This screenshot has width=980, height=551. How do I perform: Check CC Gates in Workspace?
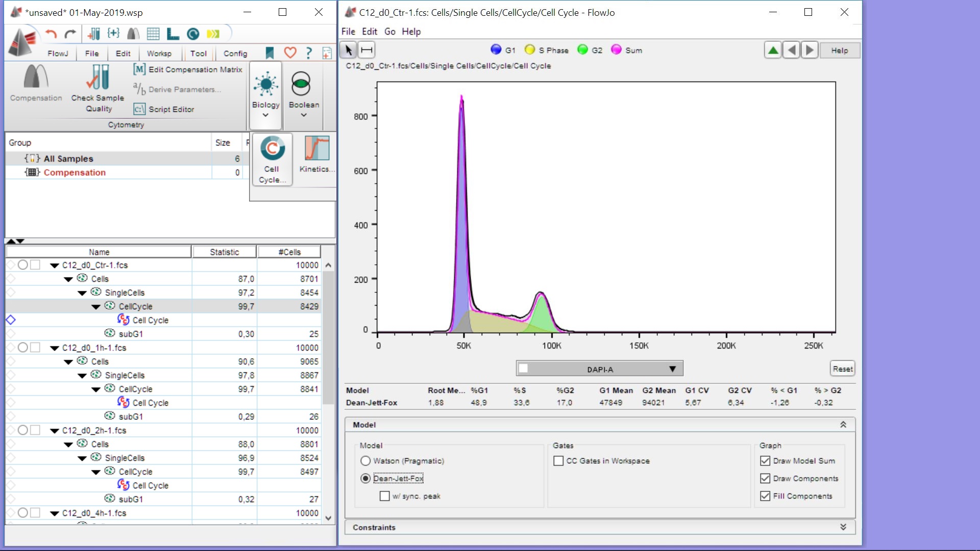[x=558, y=461]
